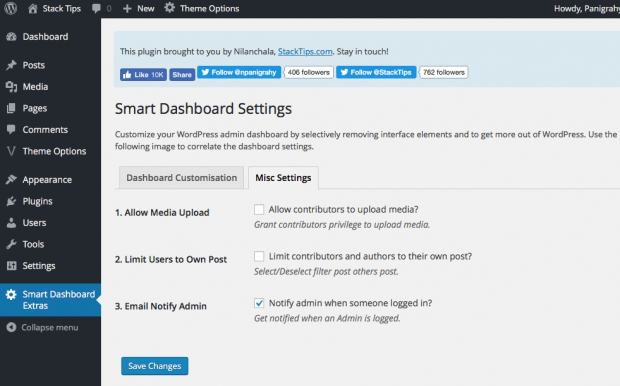This screenshot has width=620, height=386.
Task: Click the Tools wrench icon
Action: (x=11, y=244)
